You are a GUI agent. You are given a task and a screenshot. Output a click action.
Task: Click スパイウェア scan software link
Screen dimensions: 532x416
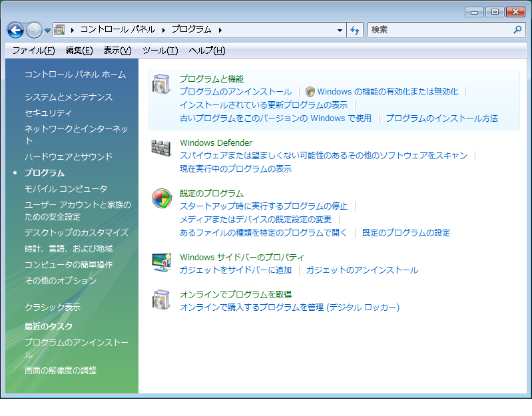coord(324,156)
